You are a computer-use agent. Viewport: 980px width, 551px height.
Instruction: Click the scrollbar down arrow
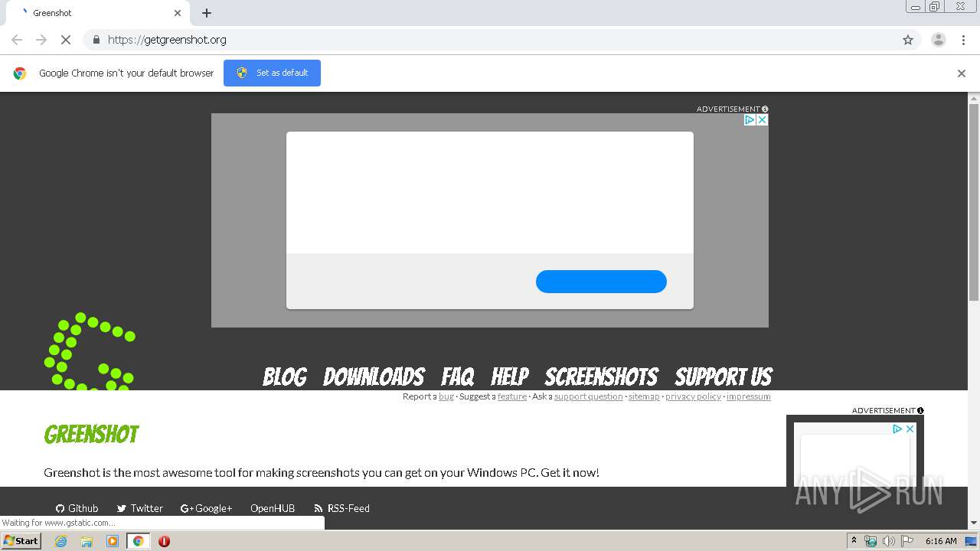coord(974,523)
